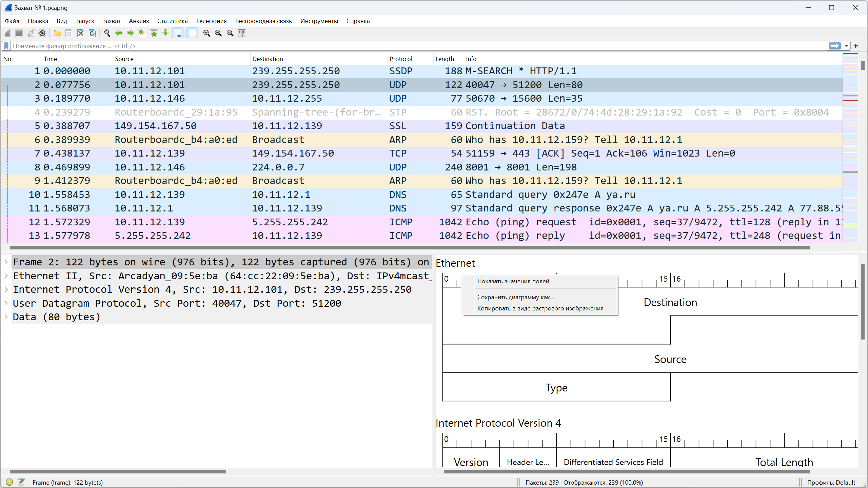This screenshot has width=868, height=488.
Task: Open the Телефония menu
Action: click(x=211, y=21)
